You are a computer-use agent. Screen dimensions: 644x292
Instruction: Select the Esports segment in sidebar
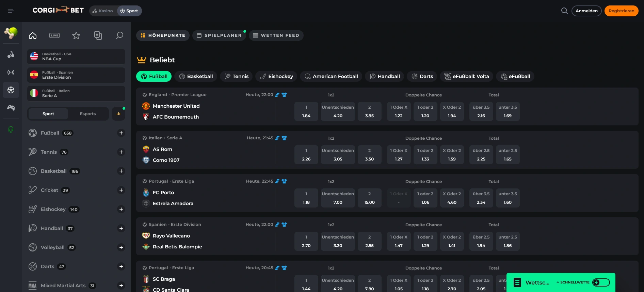(88, 114)
